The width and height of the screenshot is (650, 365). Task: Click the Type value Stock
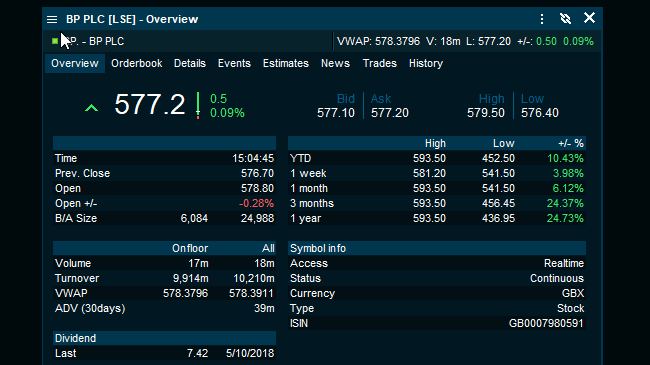click(x=570, y=308)
